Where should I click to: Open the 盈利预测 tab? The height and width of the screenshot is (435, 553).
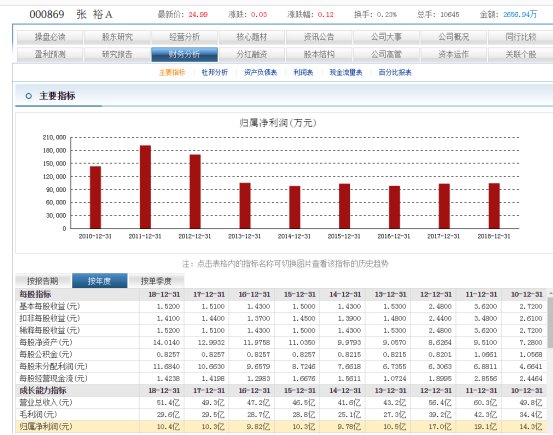coord(50,55)
